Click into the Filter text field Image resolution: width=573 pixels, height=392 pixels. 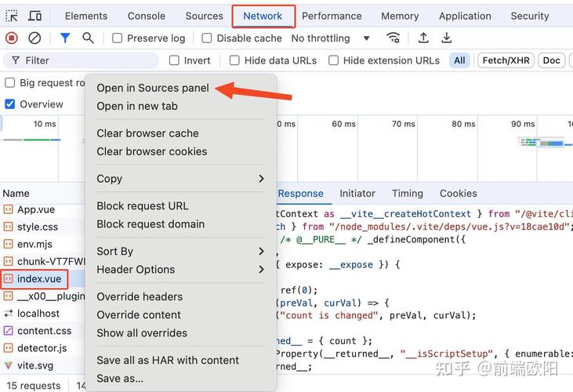86,60
